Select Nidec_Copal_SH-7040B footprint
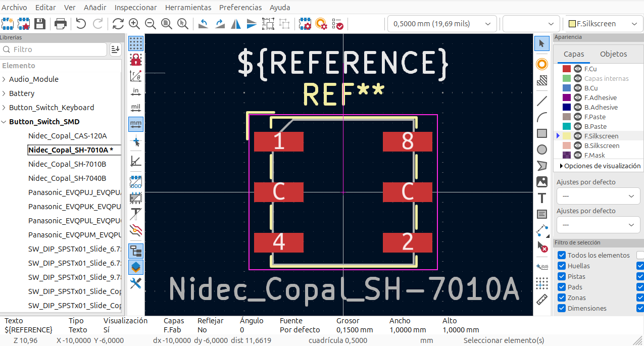This screenshot has height=346, width=644. click(67, 178)
